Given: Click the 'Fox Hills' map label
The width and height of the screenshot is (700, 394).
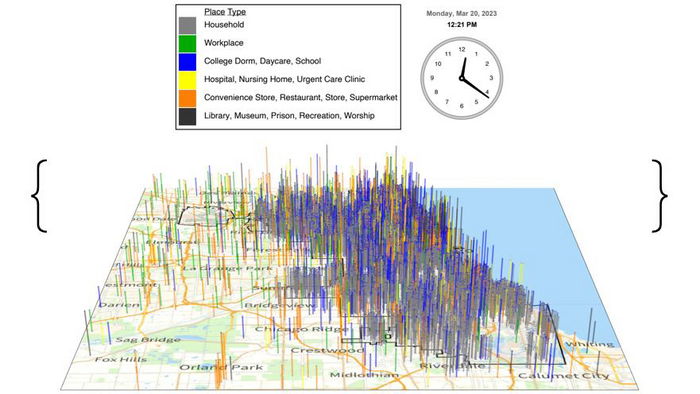Looking at the screenshot, I should [x=121, y=359].
